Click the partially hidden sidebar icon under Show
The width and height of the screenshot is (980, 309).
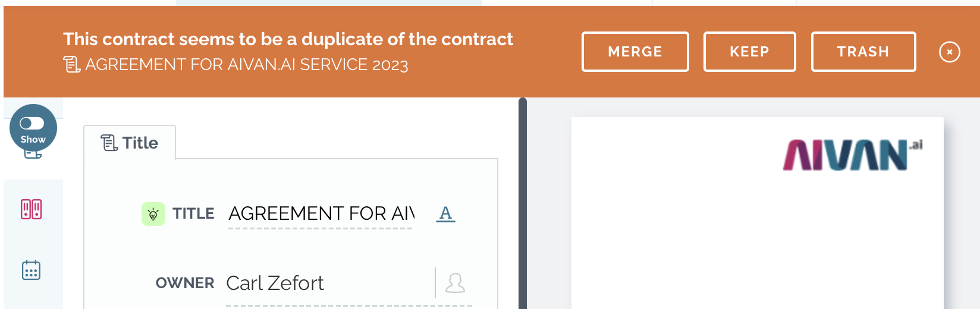(x=33, y=154)
